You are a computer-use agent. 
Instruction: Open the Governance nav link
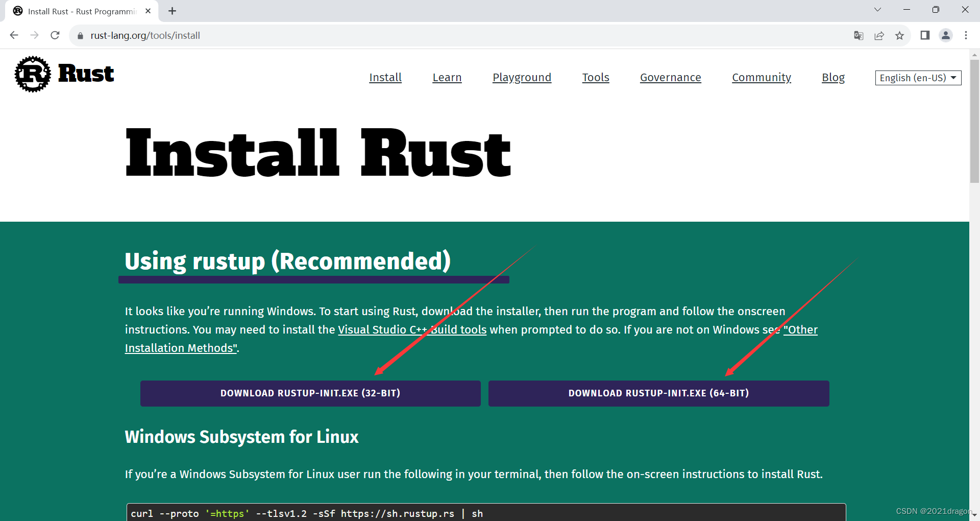[671, 78]
